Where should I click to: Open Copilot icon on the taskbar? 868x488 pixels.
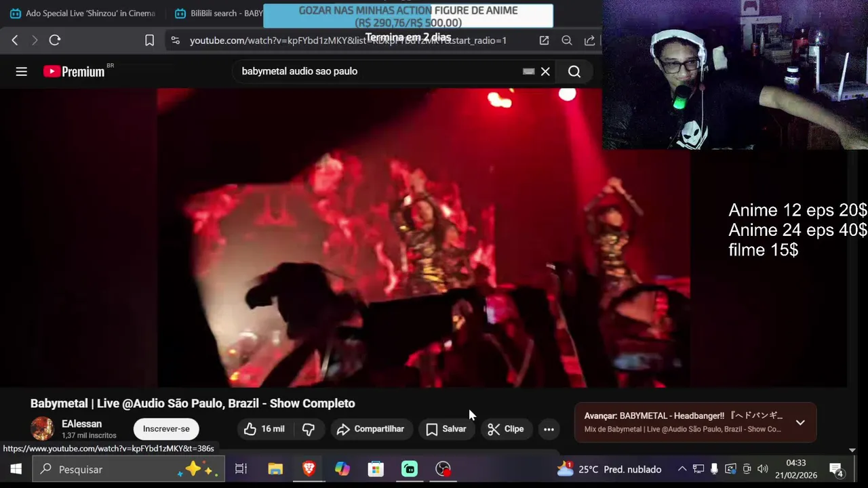coord(342,469)
